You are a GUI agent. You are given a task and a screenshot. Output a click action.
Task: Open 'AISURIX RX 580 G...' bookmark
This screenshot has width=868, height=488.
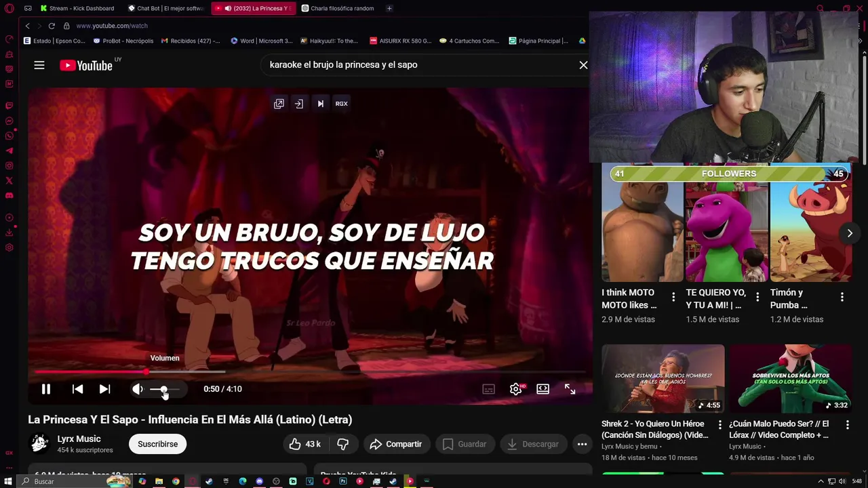tap(400, 41)
